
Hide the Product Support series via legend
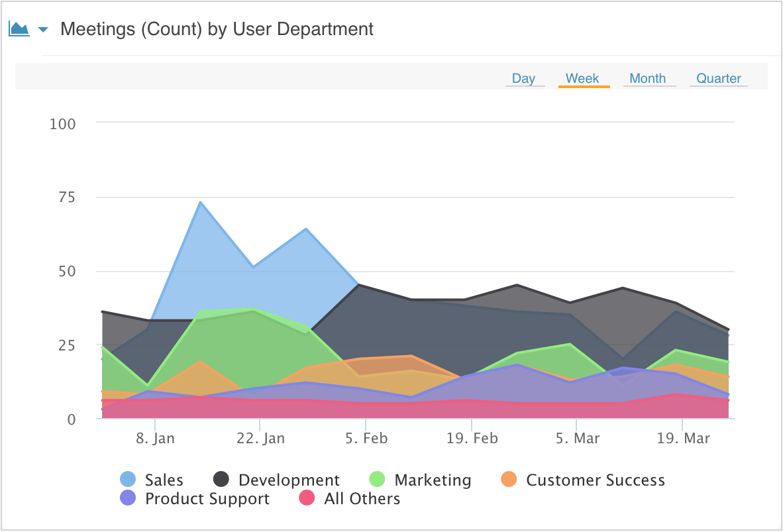click(195, 498)
